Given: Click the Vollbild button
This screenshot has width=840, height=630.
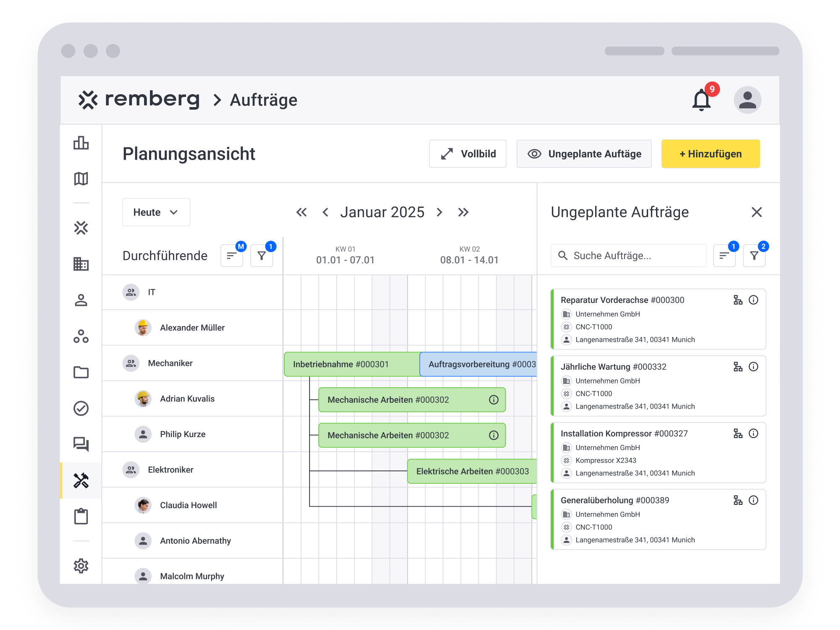Looking at the screenshot, I should [467, 154].
